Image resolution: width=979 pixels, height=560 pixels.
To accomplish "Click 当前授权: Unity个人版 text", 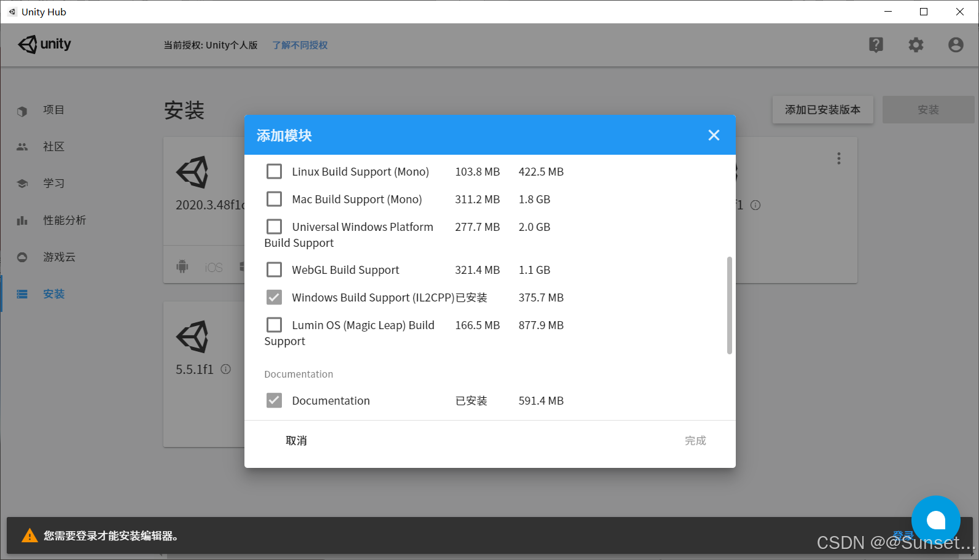I will pyautogui.click(x=211, y=45).
